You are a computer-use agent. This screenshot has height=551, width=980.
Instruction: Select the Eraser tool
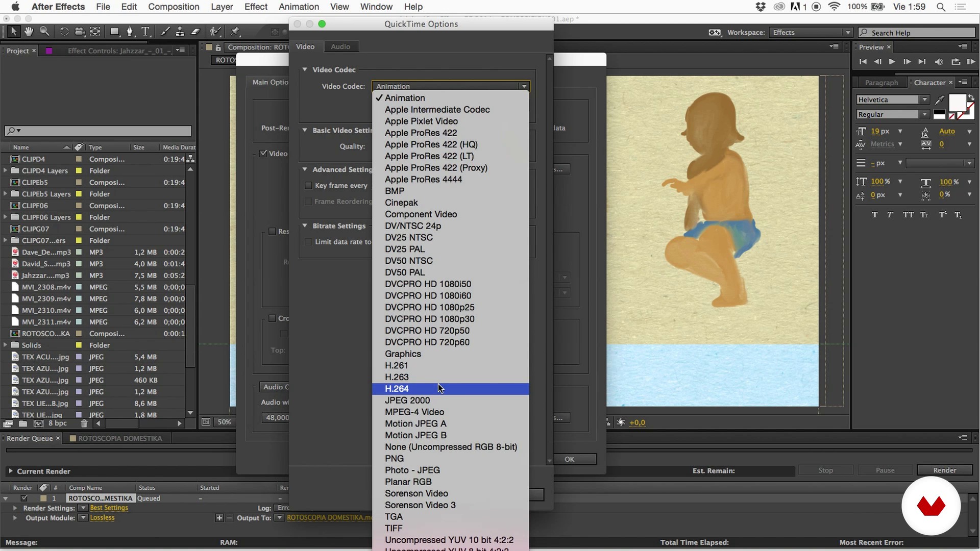coord(195,32)
